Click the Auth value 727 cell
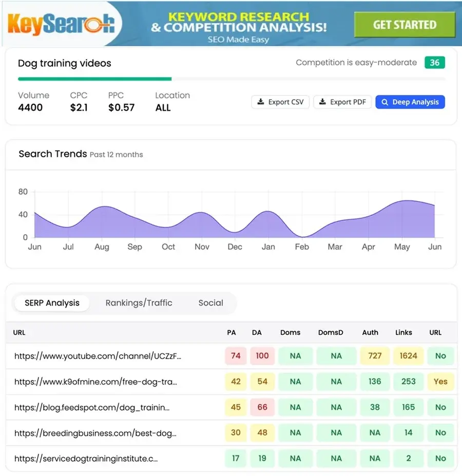This screenshot has height=476, width=462. (x=375, y=356)
